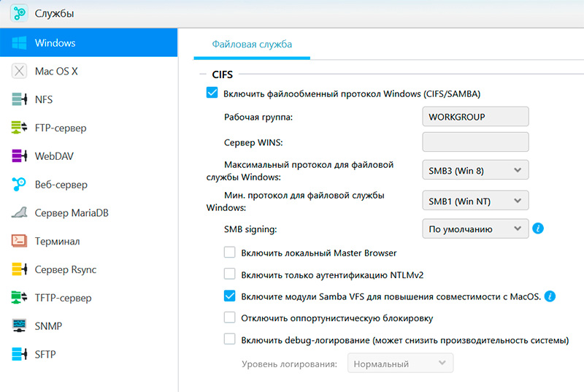Click the Рабочая группа WORKGROUP field

tap(475, 117)
